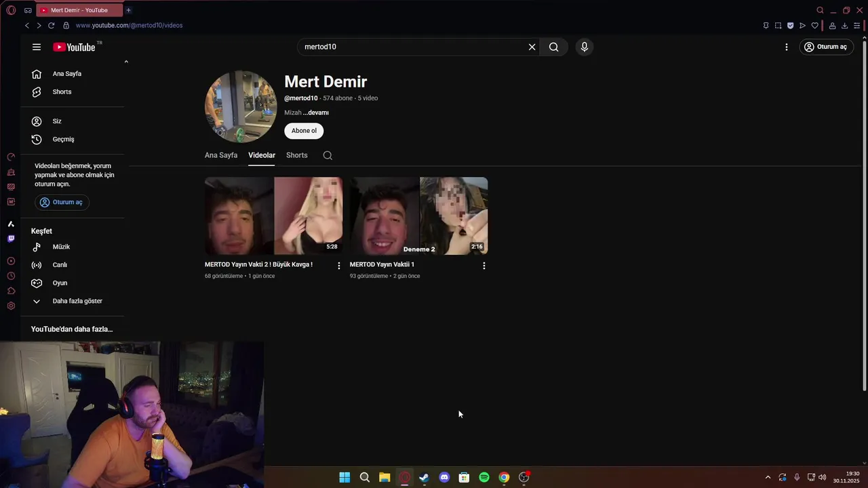Open GX Corner gamepad icon
This screenshot has height=488, width=868.
[28, 10]
